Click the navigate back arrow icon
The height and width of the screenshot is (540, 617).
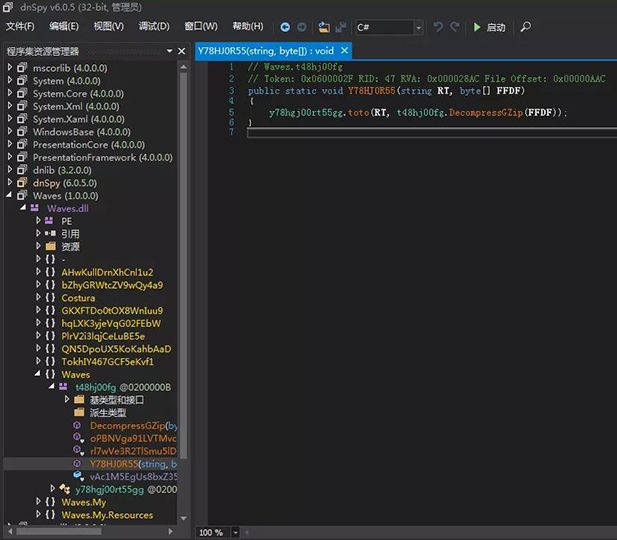pyautogui.click(x=285, y=27)
